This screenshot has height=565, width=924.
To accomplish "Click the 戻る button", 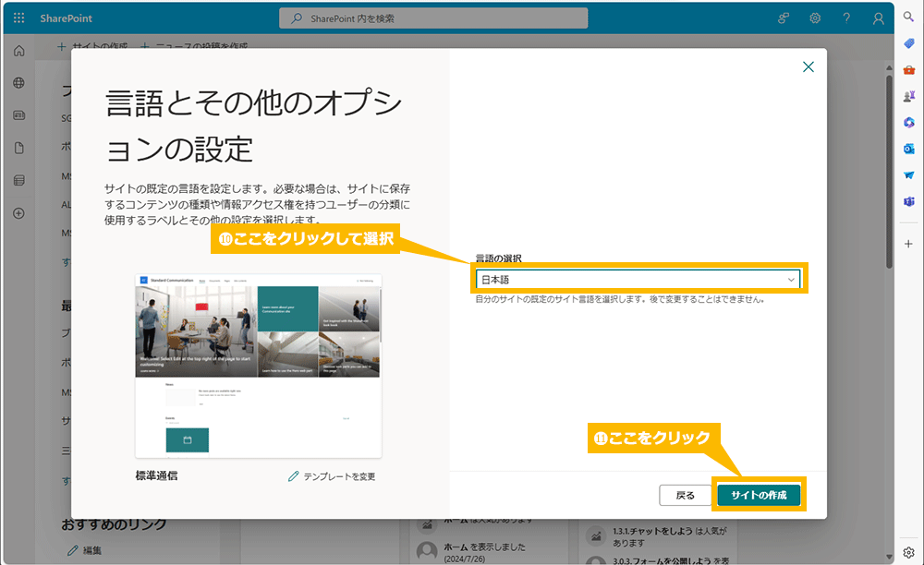I will [x=685, y=496].
